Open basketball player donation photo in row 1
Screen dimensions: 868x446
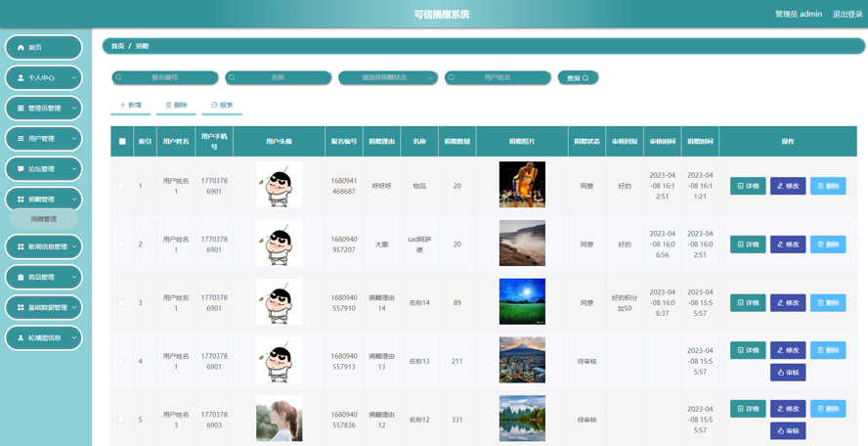522,185
